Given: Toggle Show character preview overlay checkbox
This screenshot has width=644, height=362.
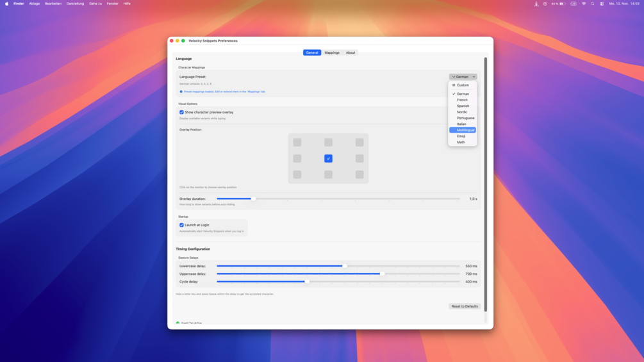Looking at the screenshot, I should [x=181, y=112].
